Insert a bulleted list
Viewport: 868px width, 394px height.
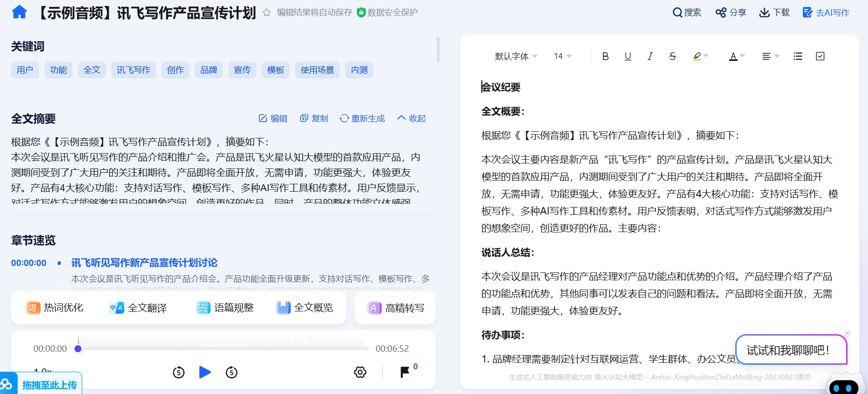(x=798, y=56)
